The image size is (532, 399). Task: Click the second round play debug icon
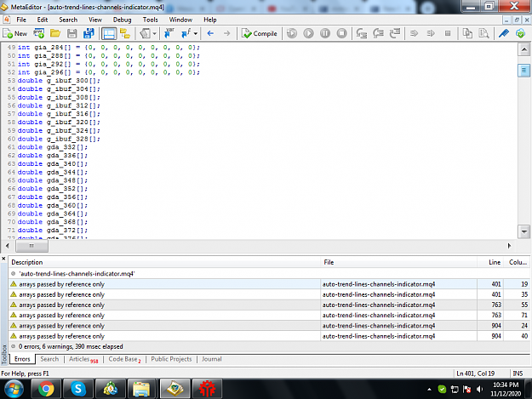click(308, 33)
